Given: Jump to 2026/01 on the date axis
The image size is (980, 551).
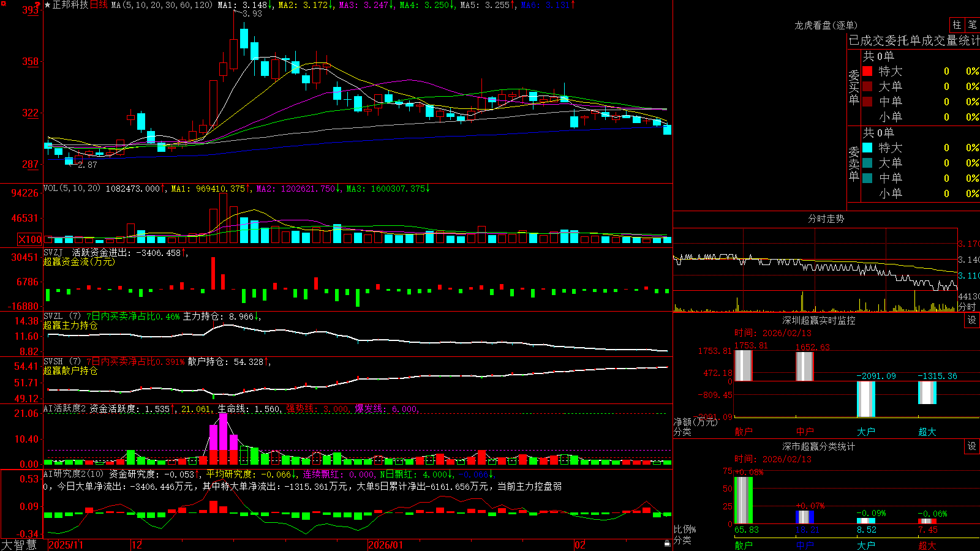Looking at the screenshot, I should point(385,545).
